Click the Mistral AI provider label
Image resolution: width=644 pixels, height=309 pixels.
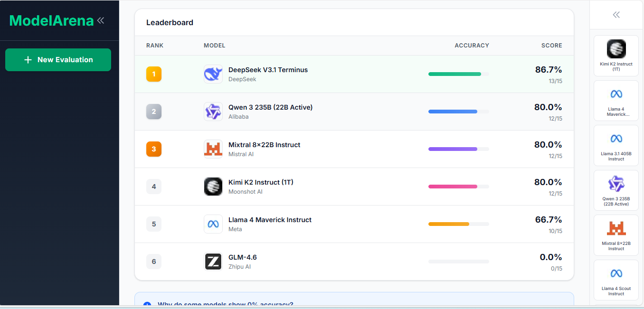(x=241, y=154)
